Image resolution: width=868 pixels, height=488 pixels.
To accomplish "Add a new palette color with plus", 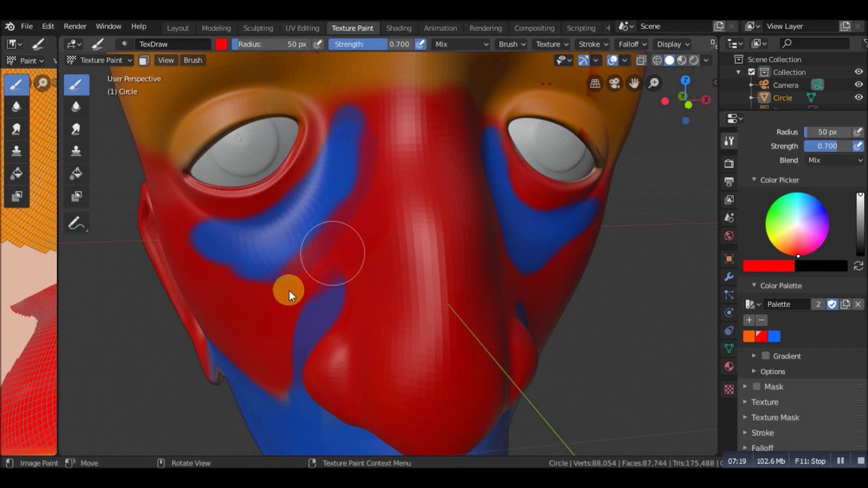I will click(x=749, y=320).
